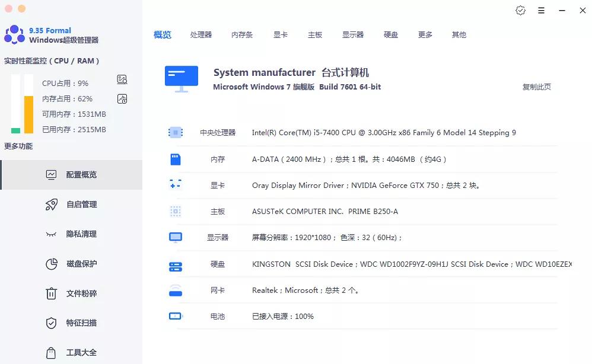Screen dimensions: 592x364
Task: Click the 复制此页 copy link
Action: [538, 86]
